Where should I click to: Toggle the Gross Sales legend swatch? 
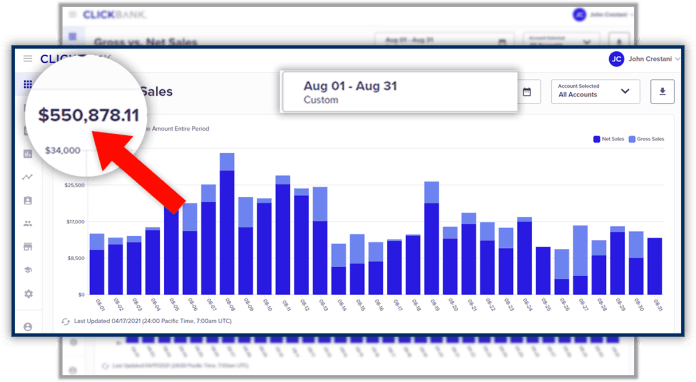point(632,139)
